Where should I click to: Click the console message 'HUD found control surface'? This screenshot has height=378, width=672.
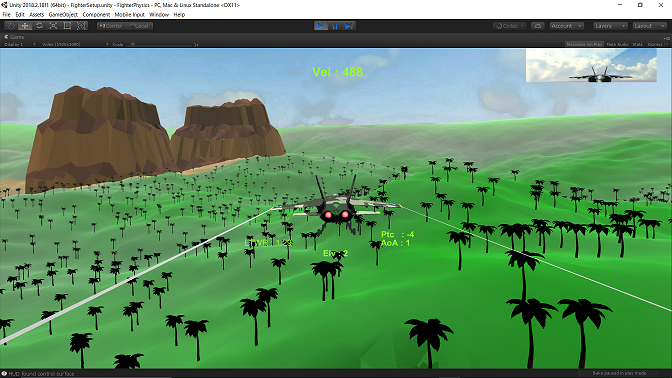click(x=41, y=374)
